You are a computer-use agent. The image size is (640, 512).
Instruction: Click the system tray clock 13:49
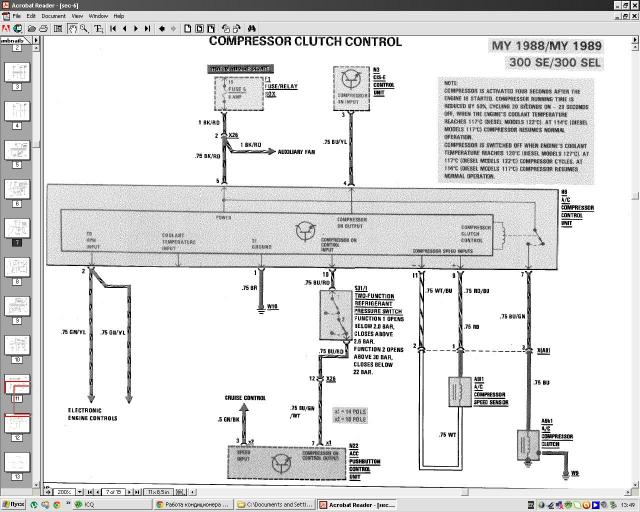click(627, 505)
